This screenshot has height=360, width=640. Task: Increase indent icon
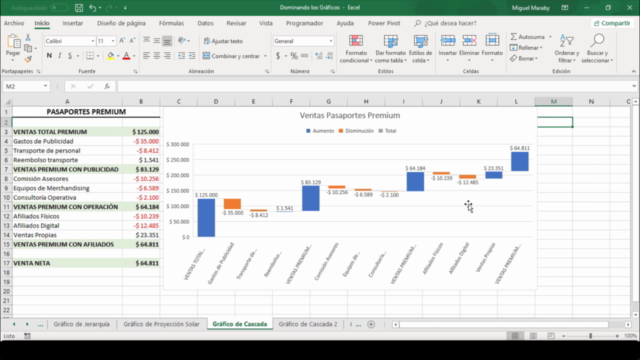coord(192,56)
